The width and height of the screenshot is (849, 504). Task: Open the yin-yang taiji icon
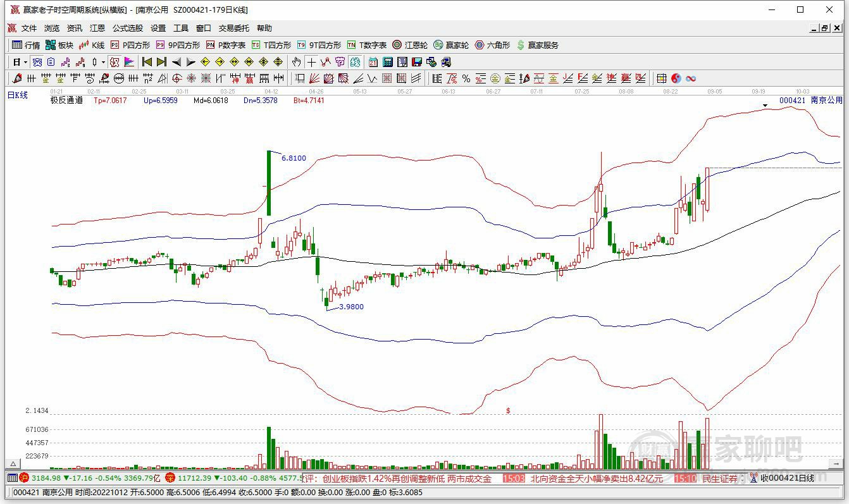click(676, 78)
